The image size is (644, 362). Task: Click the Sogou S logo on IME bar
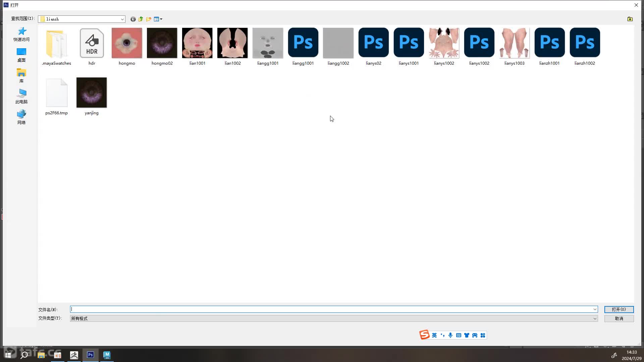424,335
